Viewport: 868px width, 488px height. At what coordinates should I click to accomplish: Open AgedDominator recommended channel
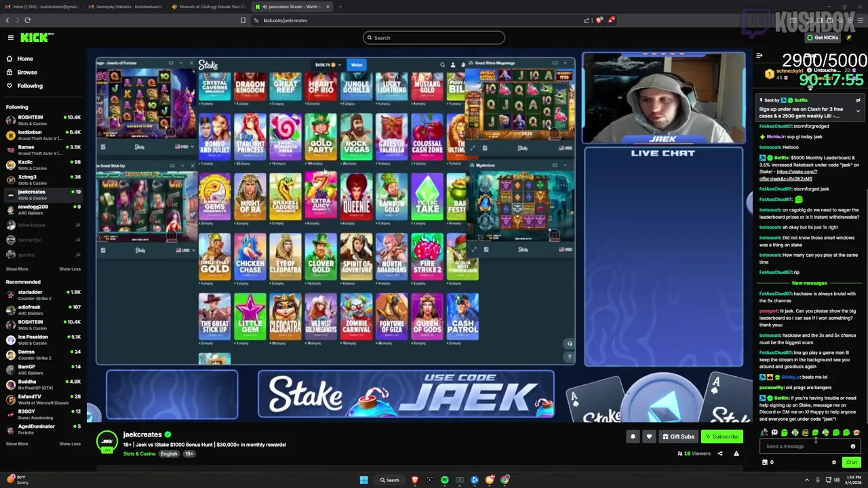click(x=43, y=429)
